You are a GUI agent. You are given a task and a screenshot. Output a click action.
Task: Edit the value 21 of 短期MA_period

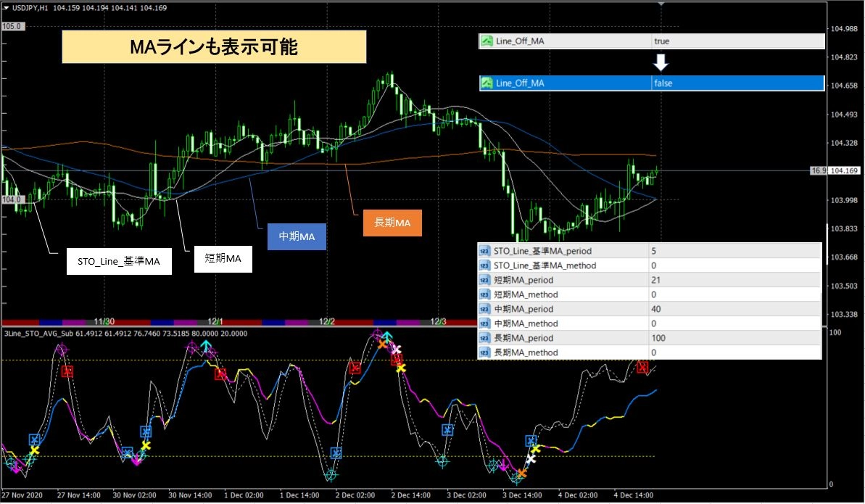(656, 280)
